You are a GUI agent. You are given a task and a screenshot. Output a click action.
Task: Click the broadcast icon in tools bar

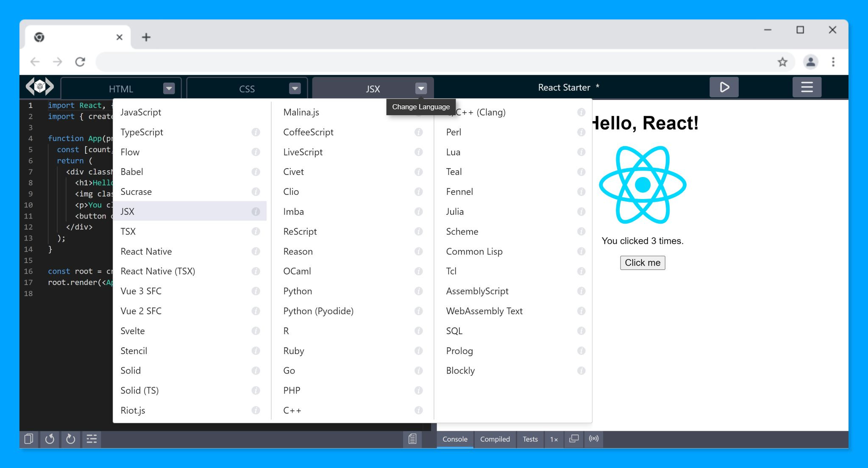click(594, 439)
